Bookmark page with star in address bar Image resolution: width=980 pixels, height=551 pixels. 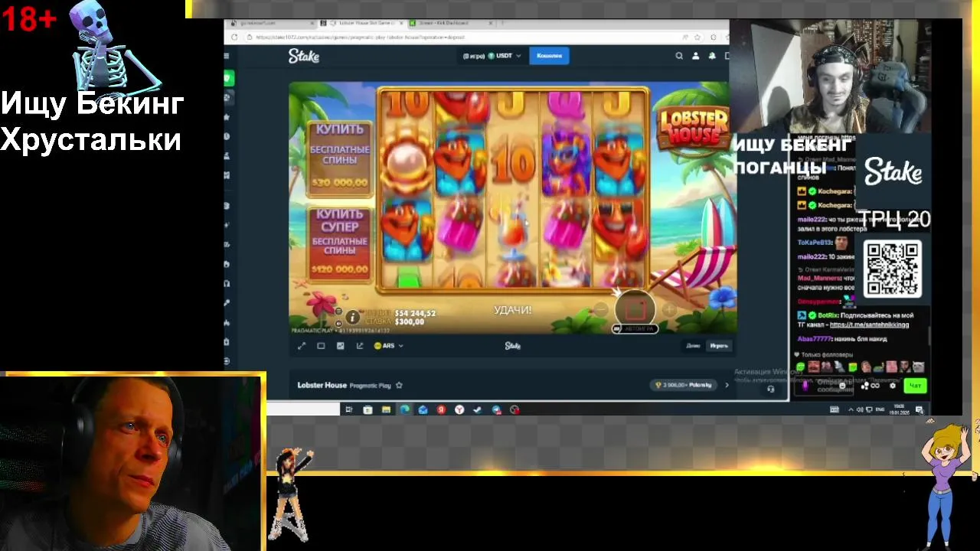(697, 37)
